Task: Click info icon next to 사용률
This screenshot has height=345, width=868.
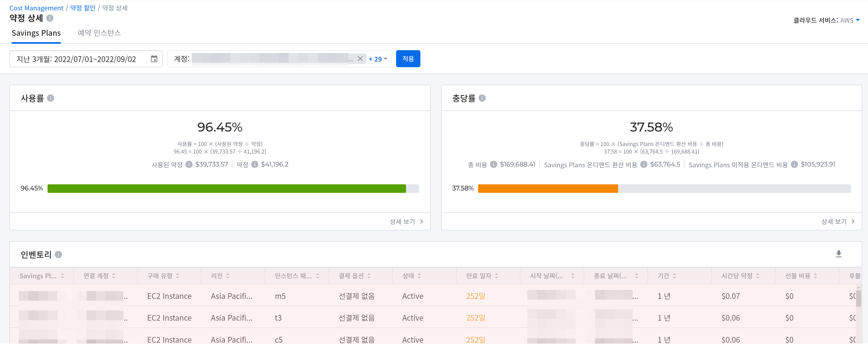Action: pos(51,98)
